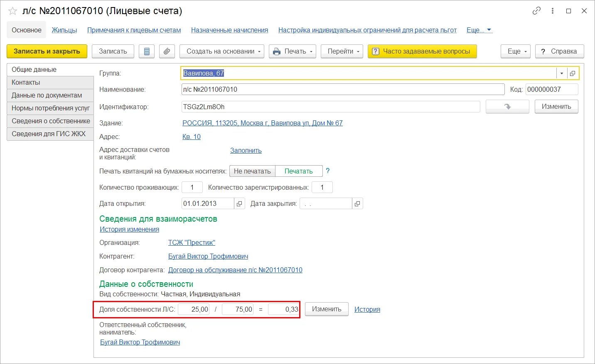Open the Печать dropdown menu
The width and height of the screenshot is (595, 364).
(293, 51)
